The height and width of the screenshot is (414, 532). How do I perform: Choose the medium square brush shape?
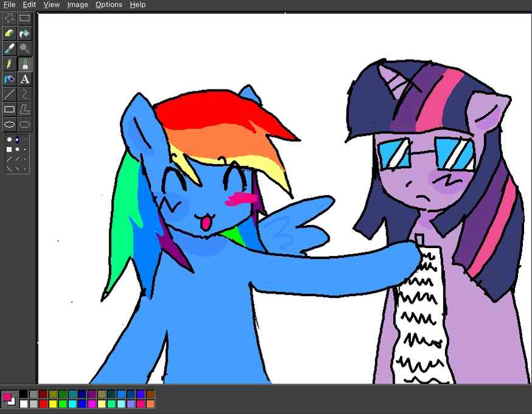tap(17, 150)
